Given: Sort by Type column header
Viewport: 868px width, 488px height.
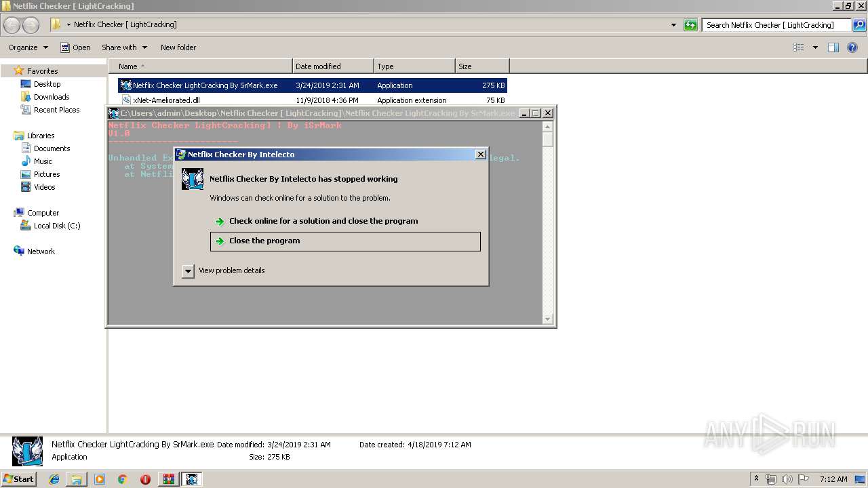Looking at the screenshot, I should (414, 66).
